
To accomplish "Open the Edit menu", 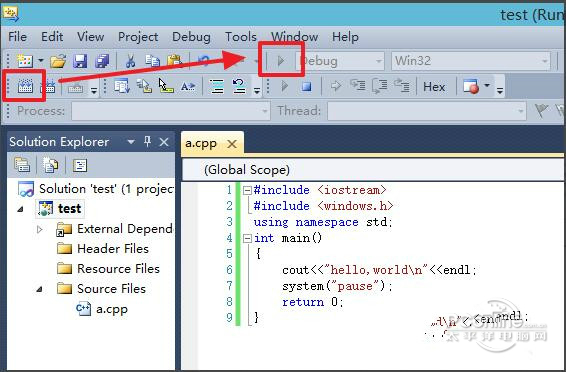I will click(x=52, y=37).
